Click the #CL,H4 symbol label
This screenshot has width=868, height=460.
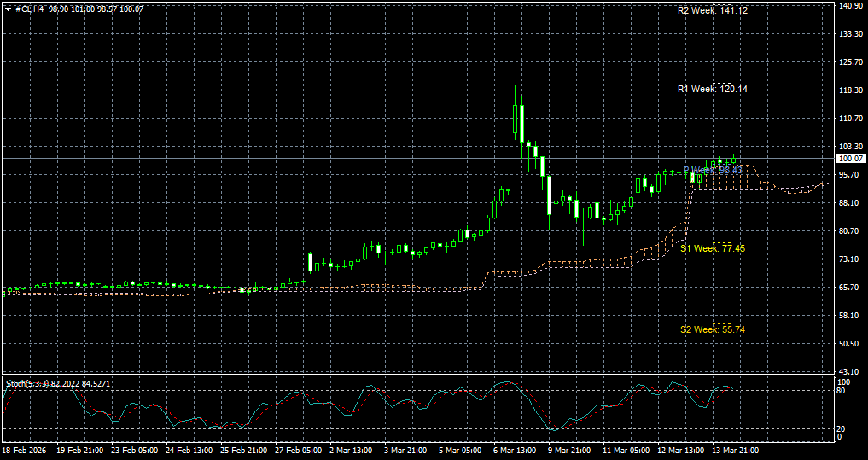pos(30,9)
